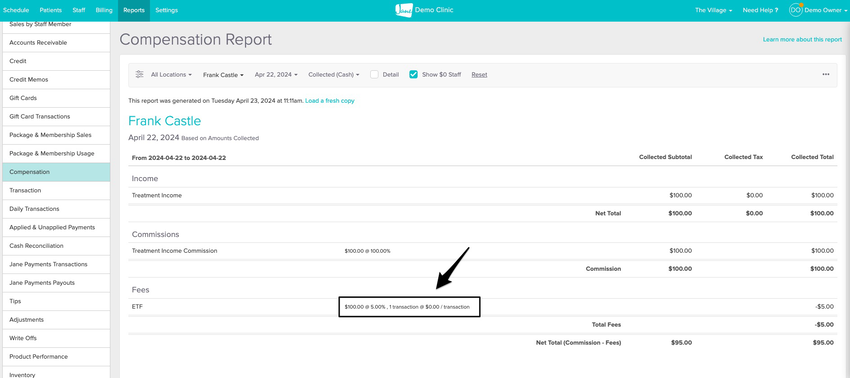Open Gift Cards report
Viewport: 850px width, 378px height.
point(55,98)
